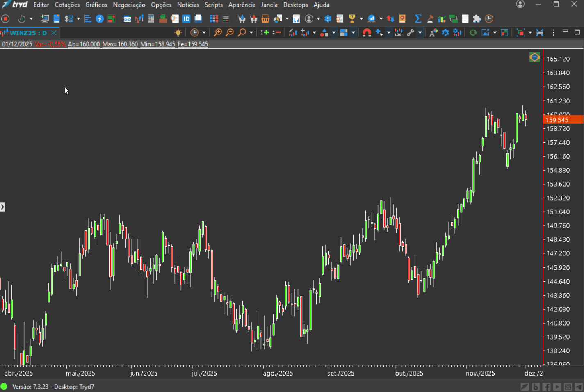584x392 pixels.
Task: Click the three-dot chart options menu
Action: tap(554, 32)
